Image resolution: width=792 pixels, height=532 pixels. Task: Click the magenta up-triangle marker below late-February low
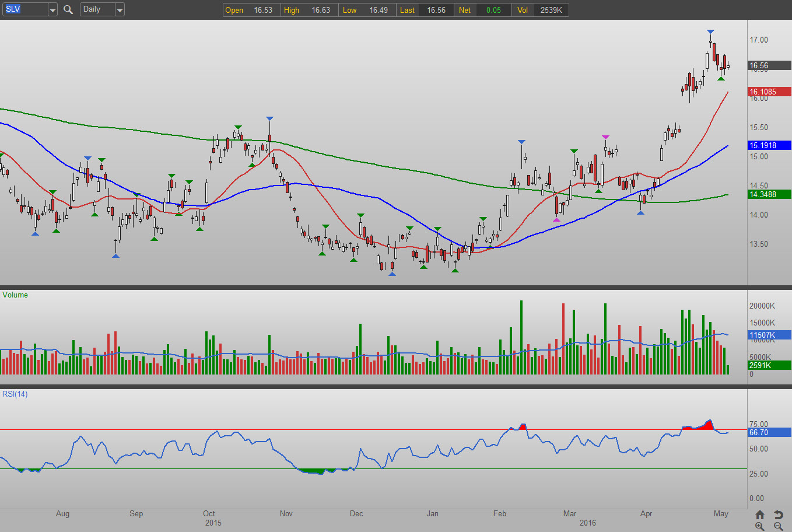click(556, 219)
